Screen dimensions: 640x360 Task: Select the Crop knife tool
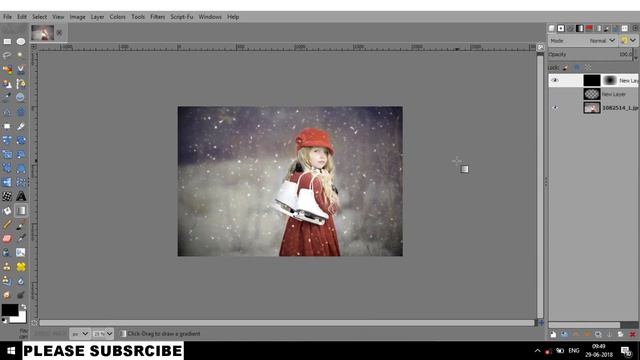(x=21, y=126)
